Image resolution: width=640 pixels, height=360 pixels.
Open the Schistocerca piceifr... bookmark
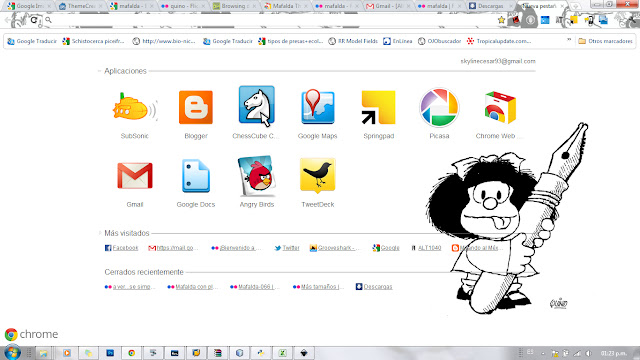93,41
